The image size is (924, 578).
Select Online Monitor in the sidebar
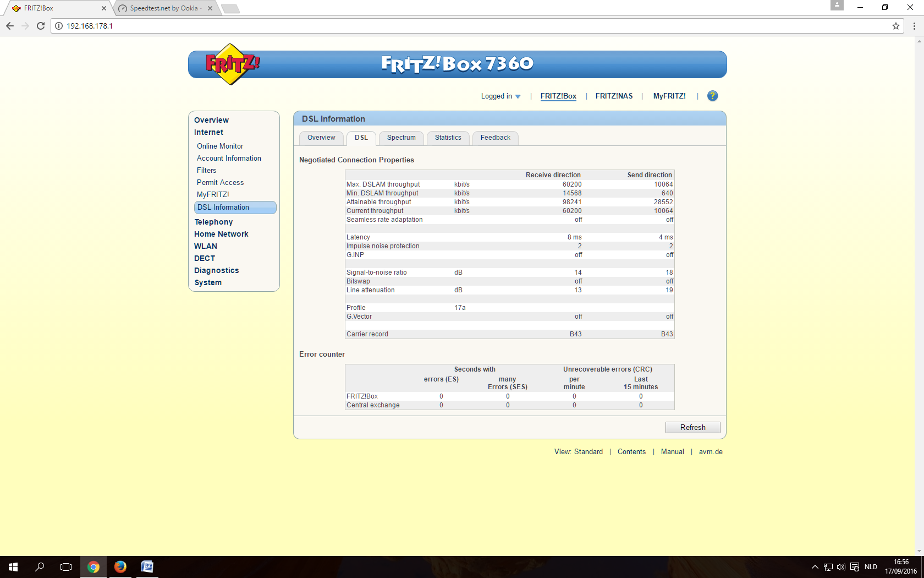pyautogui.click(x=220, y=146)
